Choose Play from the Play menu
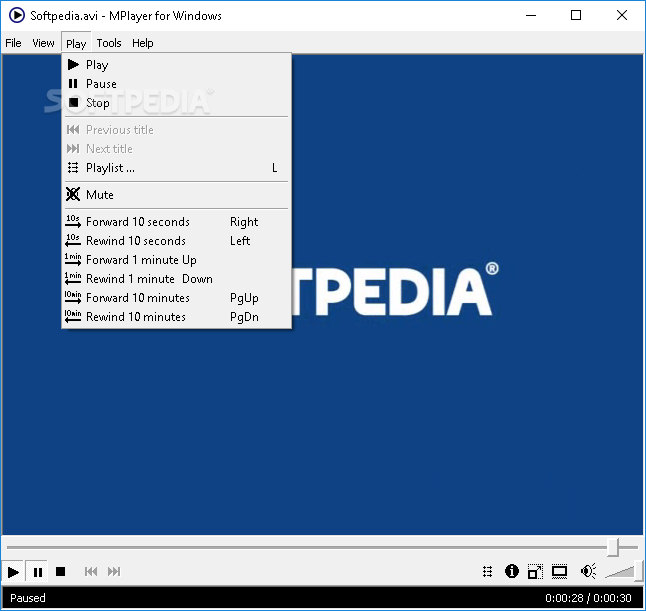The width and height of the screenshot is (646, 611). click(x=176, y=65)
